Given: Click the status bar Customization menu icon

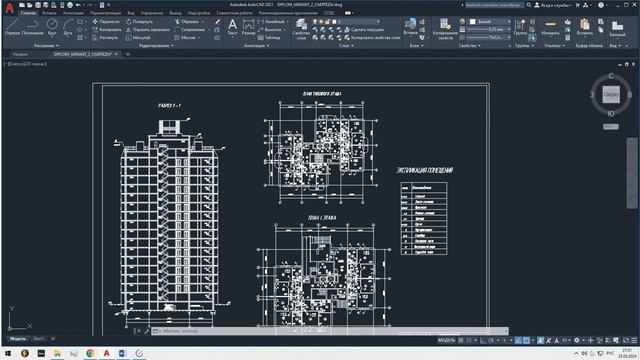Looking at the screenshot, I should (x=634, y=340).
